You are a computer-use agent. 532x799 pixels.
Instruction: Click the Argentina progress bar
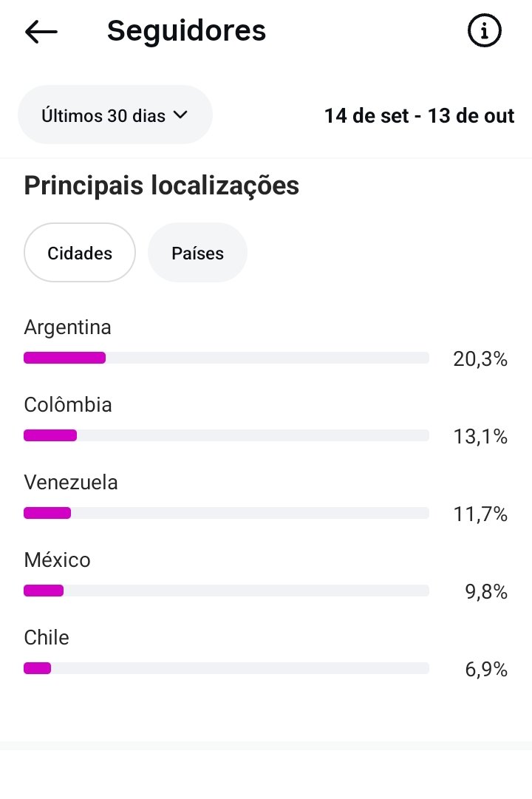coord(226,358)
